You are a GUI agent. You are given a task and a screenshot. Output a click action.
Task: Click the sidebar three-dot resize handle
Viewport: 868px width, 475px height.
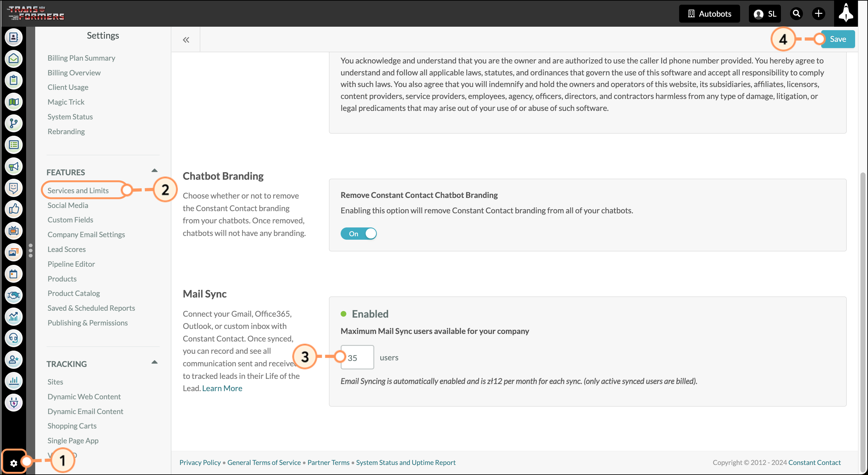pyautogui.click(x=31, y=251)
